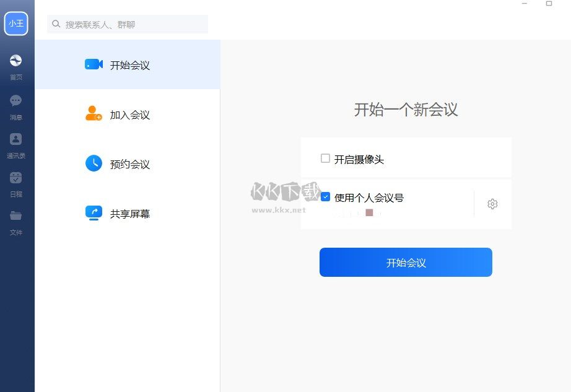Click the orange add-person icon beside 加入会议
This screenshot has width=571, height=392.
coord(92,114)
